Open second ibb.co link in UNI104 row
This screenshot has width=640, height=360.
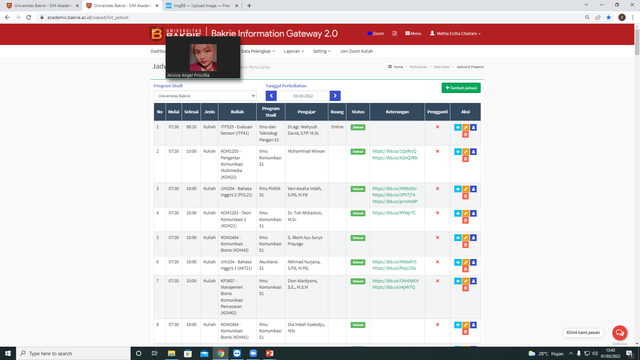coord(394,268)
